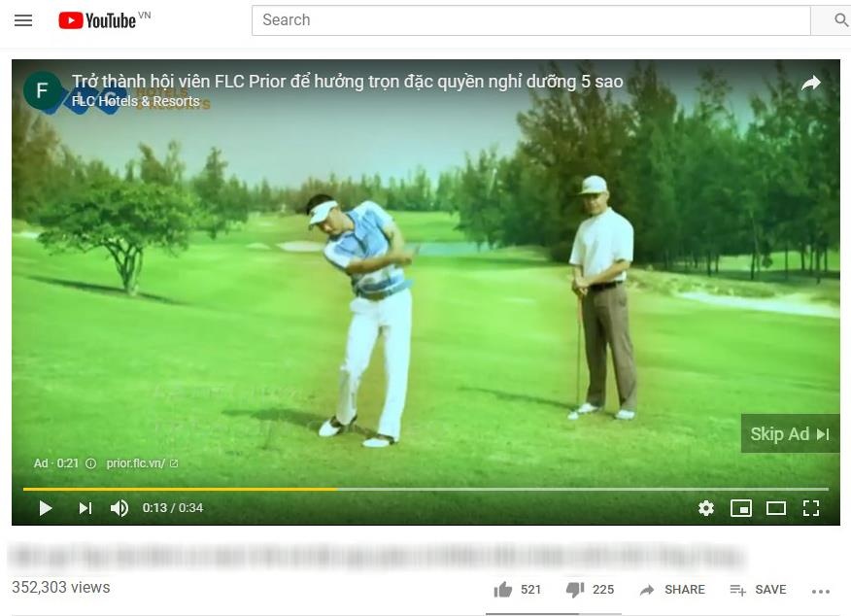Click the search magnifier button

(x=840, y=20)
